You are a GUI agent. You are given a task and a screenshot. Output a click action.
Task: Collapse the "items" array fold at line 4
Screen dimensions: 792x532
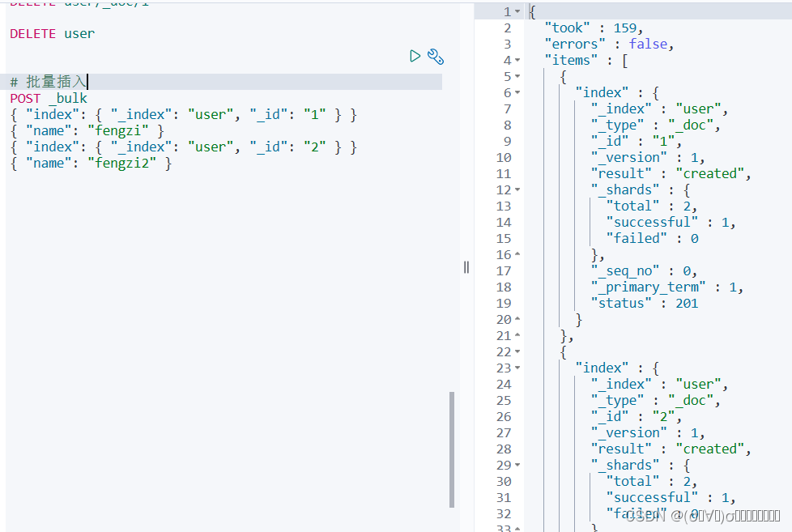point(517,60)
